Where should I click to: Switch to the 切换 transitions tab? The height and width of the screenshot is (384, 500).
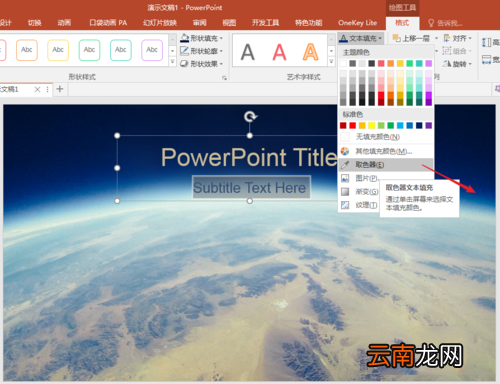[35, 23]
